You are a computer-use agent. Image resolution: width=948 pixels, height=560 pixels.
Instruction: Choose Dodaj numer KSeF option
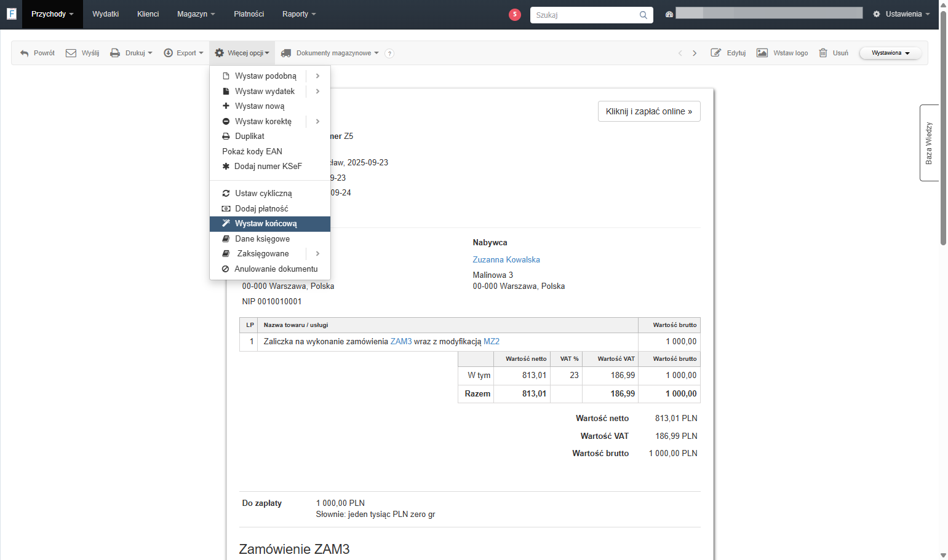pyautogui.click(x=270, y=167)
